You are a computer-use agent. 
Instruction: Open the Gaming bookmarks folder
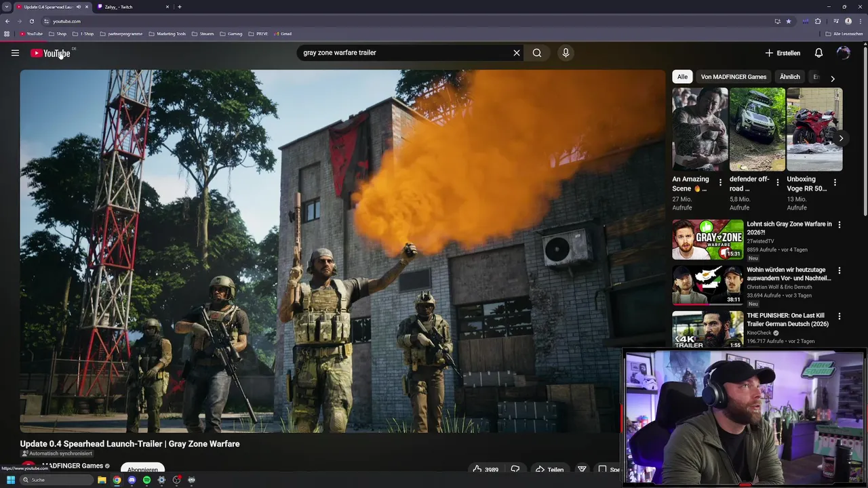231,34
